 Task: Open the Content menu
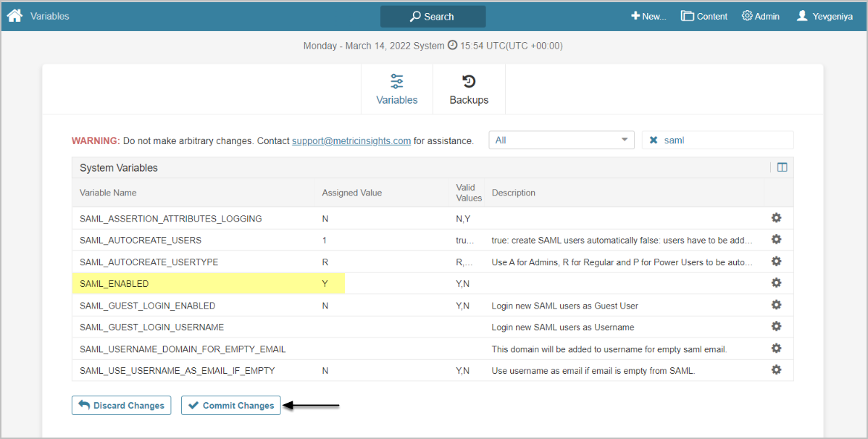point(704,16)
